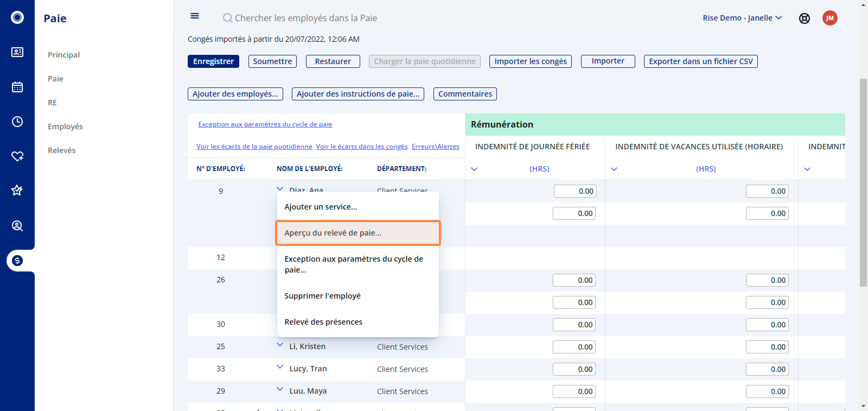Click Importer les congés button
This screenshot has height=411, width=868.
click(530, 61)
